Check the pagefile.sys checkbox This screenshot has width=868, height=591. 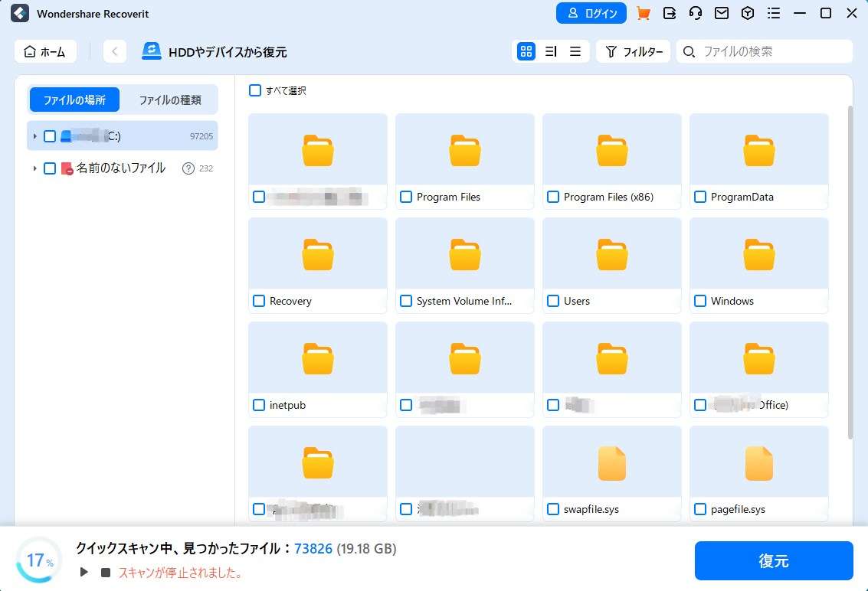click(x=700, y=509)
